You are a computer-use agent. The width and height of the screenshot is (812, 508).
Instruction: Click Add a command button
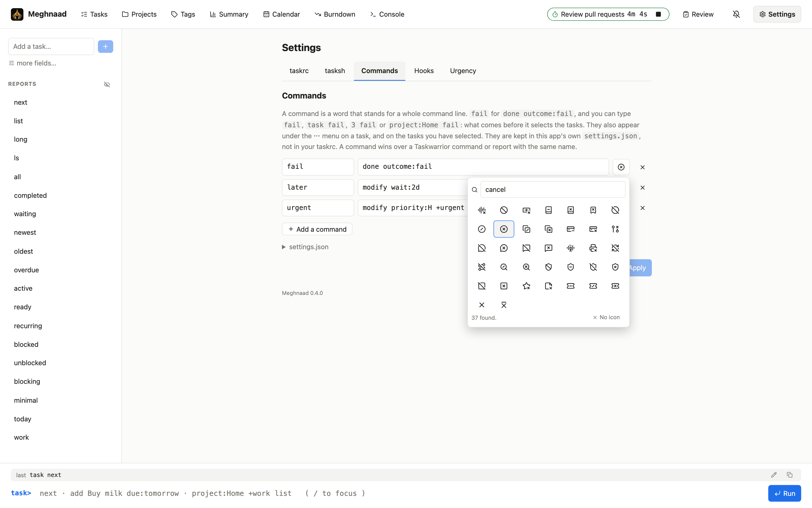317,229
